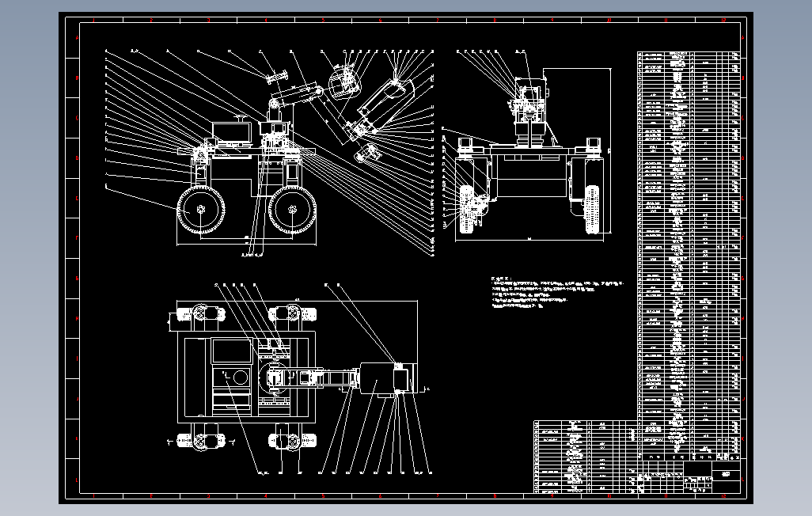Screen dimensions: 812x516
Task: Click the parts list header row
Action: [689, 457]
